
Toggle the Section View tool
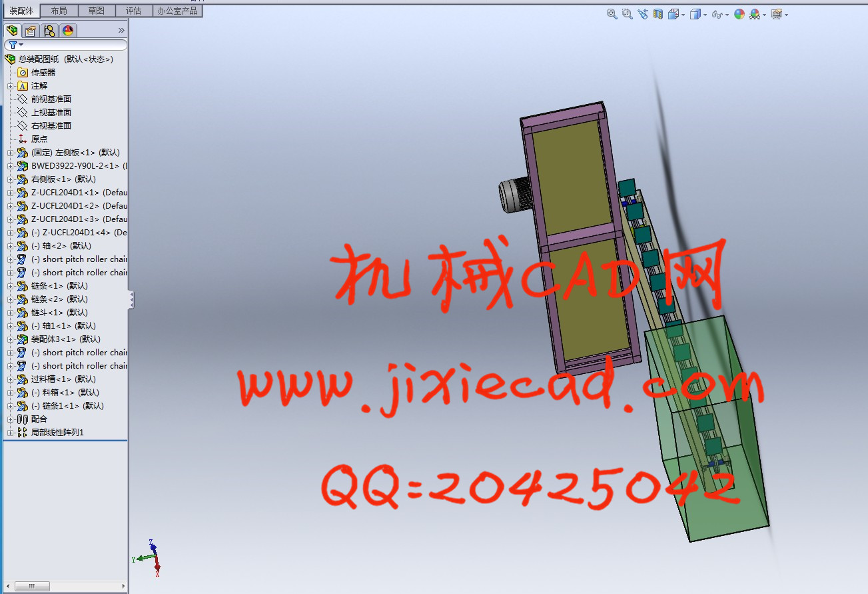(658, 14)
